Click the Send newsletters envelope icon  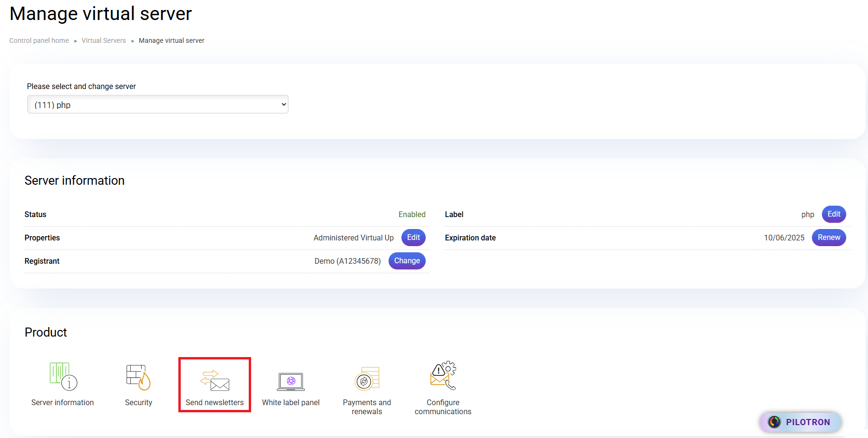point(215,380)
